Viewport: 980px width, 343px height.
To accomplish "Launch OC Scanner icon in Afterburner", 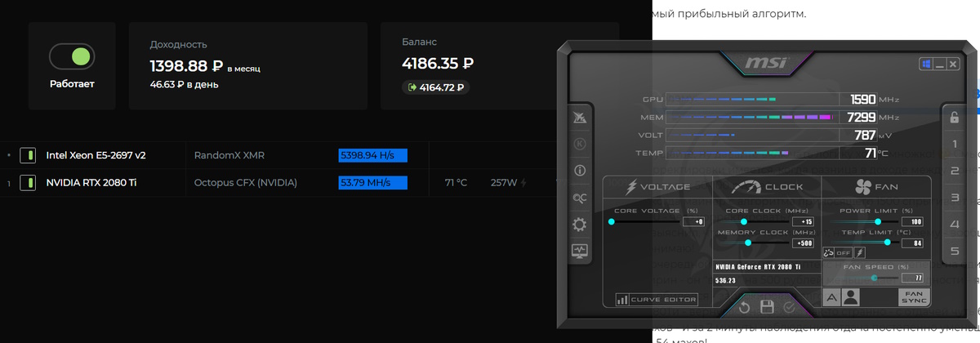I will point(580,197).
